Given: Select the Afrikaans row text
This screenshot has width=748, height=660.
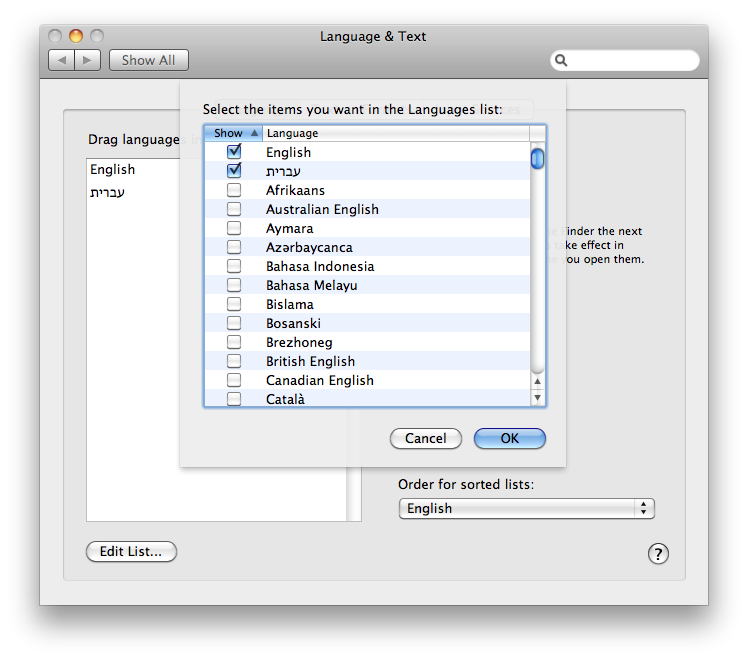Looking at the screenshot, I should pyautogui.click(x=295, y=190).
